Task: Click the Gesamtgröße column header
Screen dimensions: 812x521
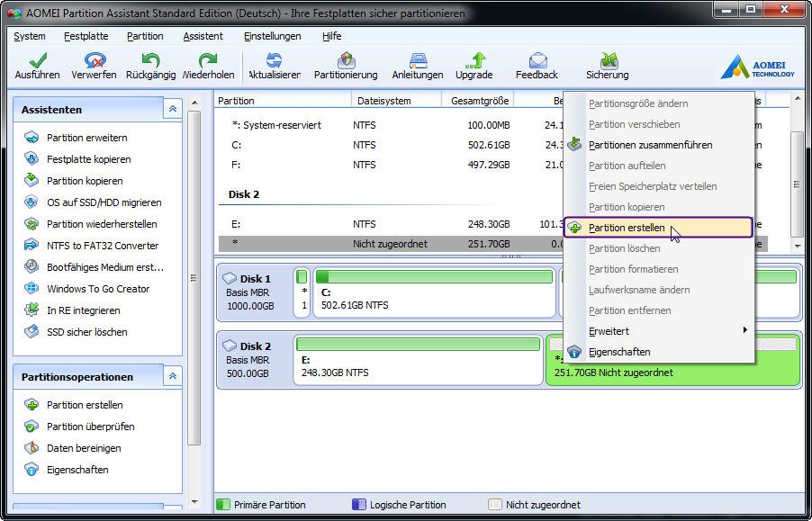Action: click(x=478, y=101)
